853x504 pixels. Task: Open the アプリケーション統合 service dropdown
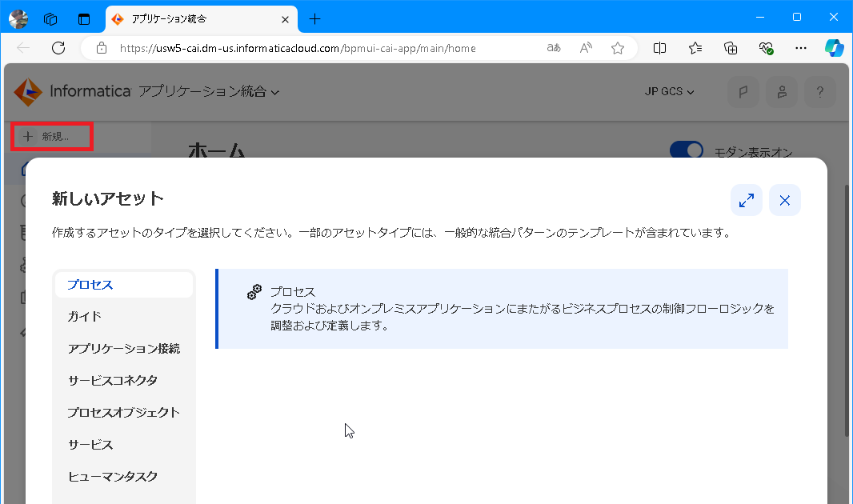[209, 92]
